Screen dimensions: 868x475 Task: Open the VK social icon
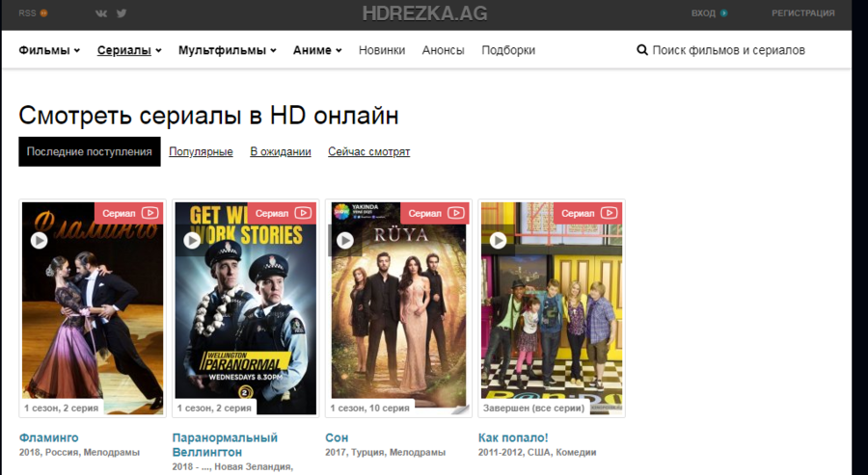coord(100,13)
